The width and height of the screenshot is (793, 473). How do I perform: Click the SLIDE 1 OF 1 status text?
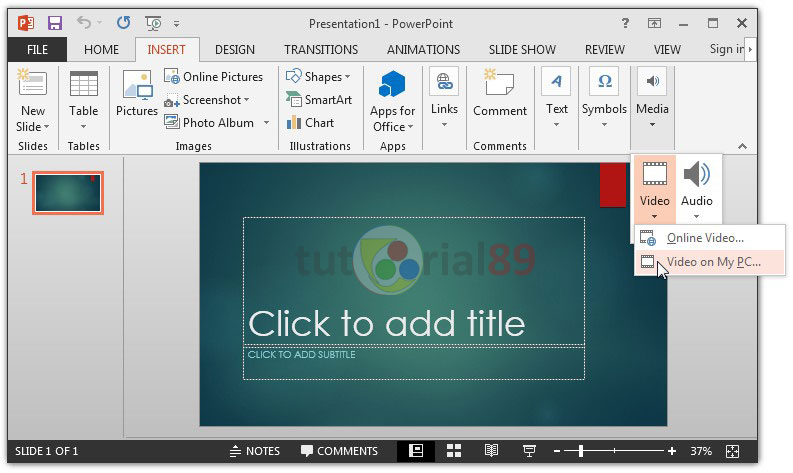(47, 451)
